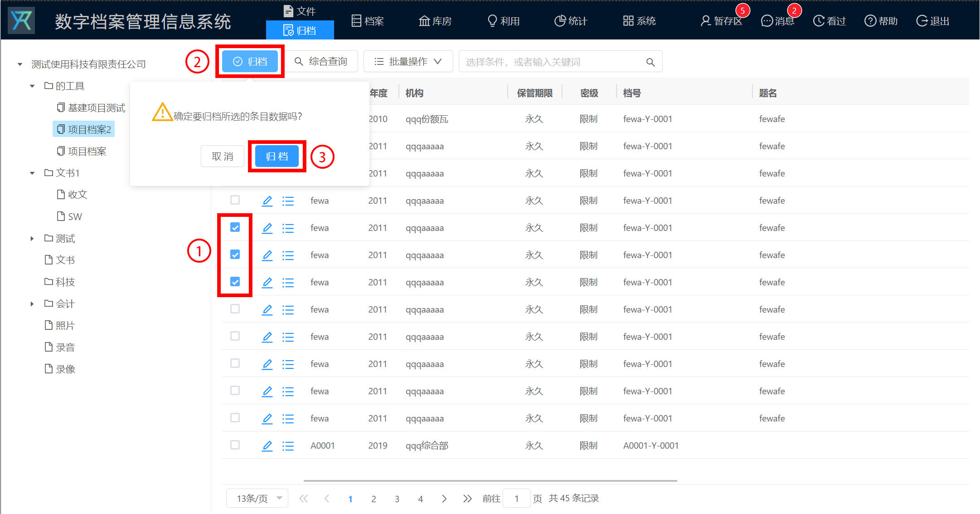Cancel the archive confirmation with 取消
Viewport: 980px width, 514px height.
(223, 156)
